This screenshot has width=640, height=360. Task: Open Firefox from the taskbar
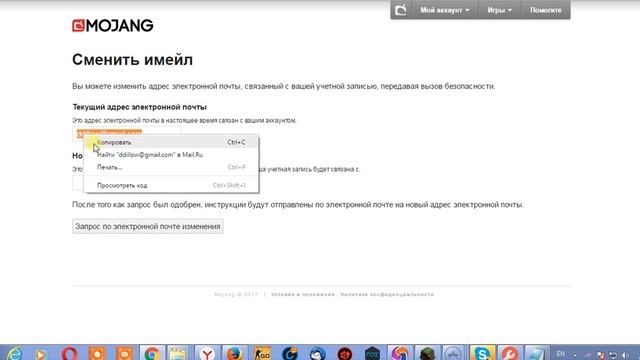pyautogui.click(x=234, y=353)
